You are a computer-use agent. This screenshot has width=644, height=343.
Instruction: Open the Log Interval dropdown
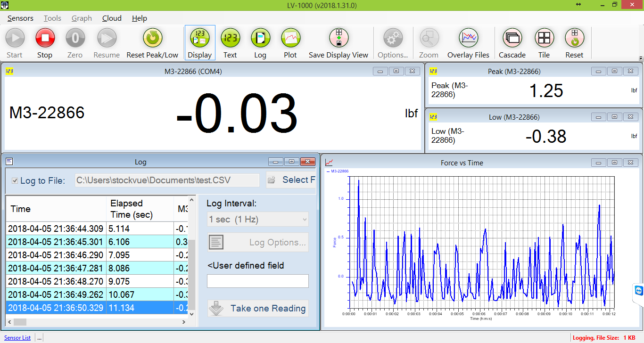coord(257,219)
